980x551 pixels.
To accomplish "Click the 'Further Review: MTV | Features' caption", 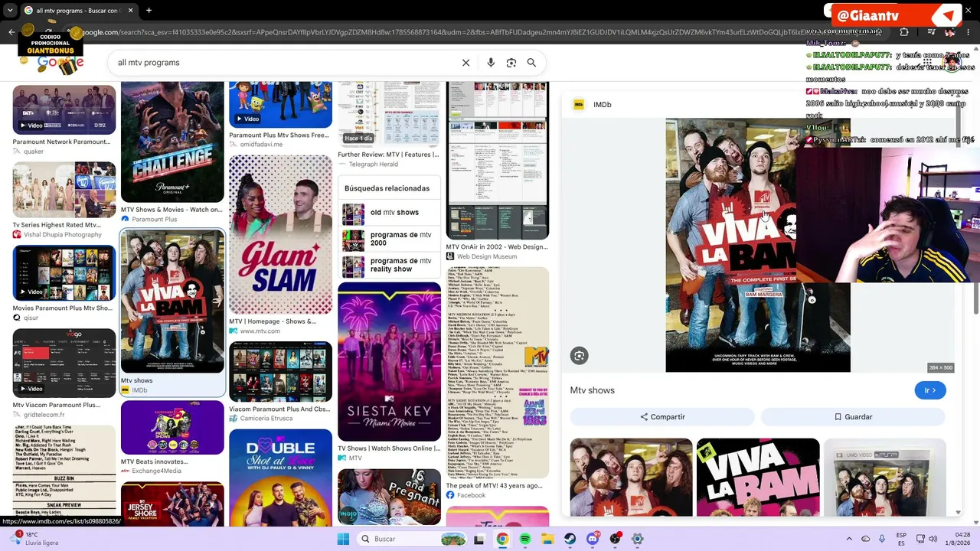I will (x=388, y=155).
